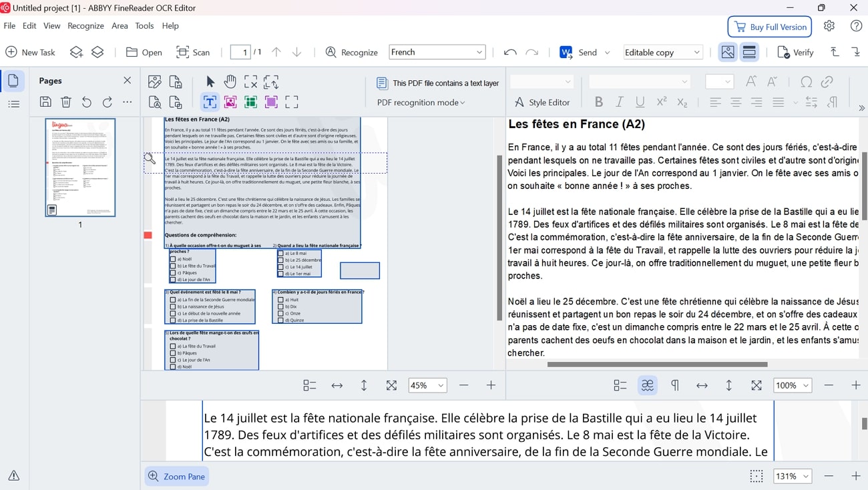Delete the page using the trash icon
The width and height of the screenshot is (868, 490).
click(66, 102)
